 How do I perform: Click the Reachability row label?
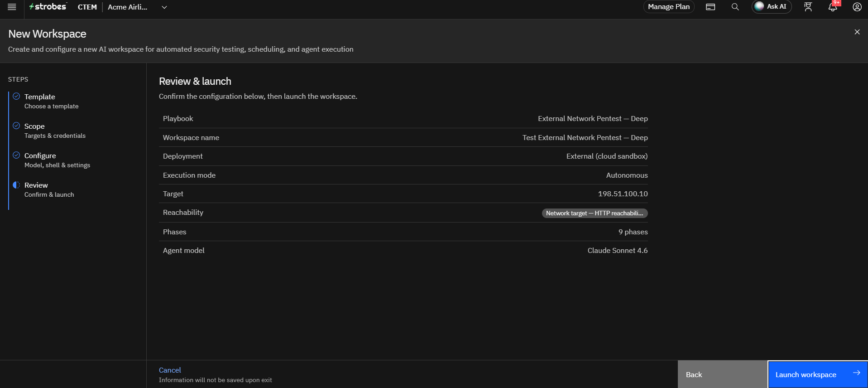coord(183,213)
